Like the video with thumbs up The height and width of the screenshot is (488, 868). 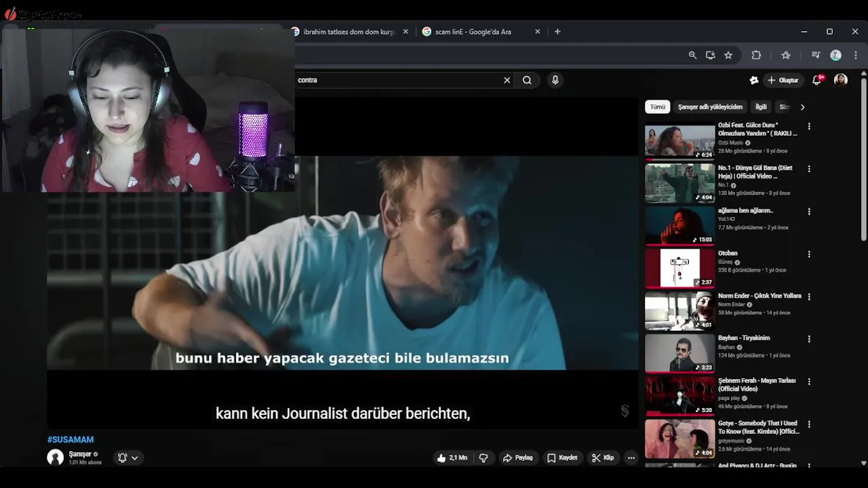[x=452, y=458]
